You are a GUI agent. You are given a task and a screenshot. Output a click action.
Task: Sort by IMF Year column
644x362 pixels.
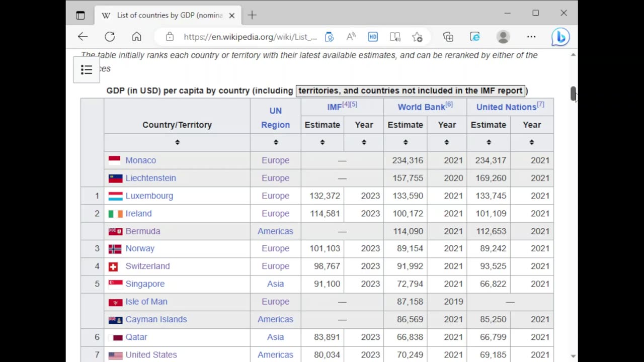(x=364, y=142)
